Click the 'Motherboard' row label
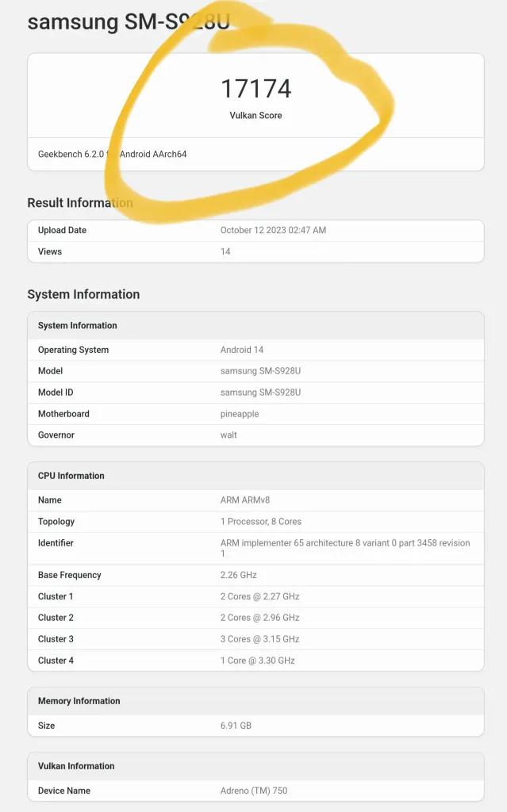The width and height of the screenshot is (507, 812). click(x=63, y=414)
